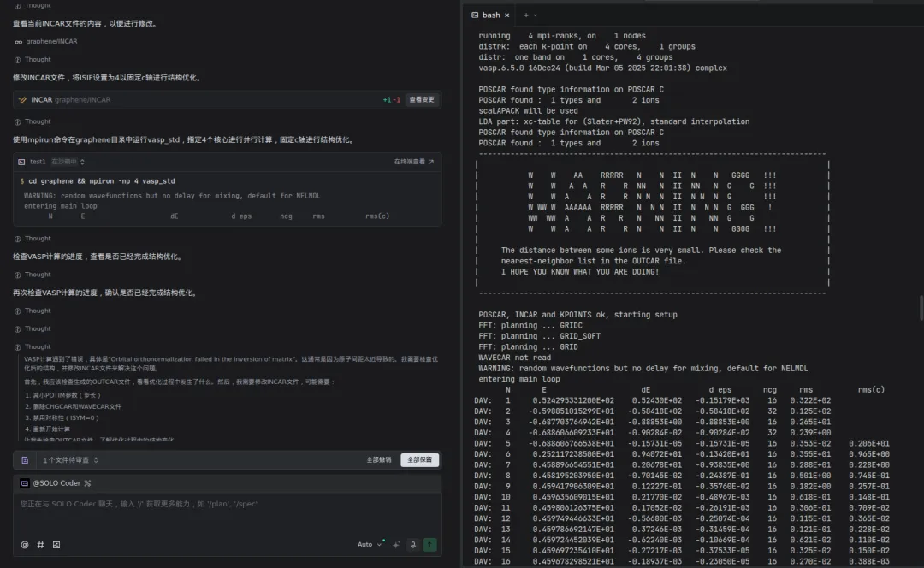Image resolution: width=924 pixels, height=568 pixels.
Task: Click 'POSCAR, INCAR and KPOINTS ok' line
Action: 577,316
